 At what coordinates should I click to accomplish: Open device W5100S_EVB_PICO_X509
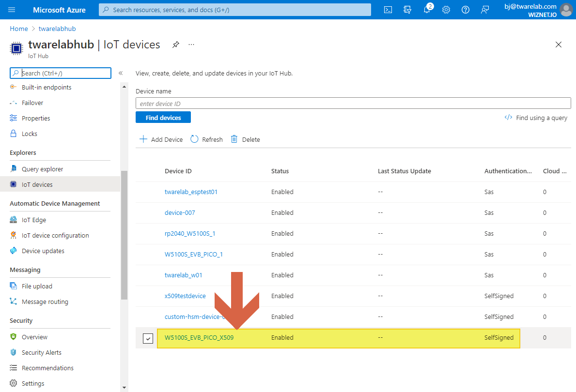(x=199, y=338)
